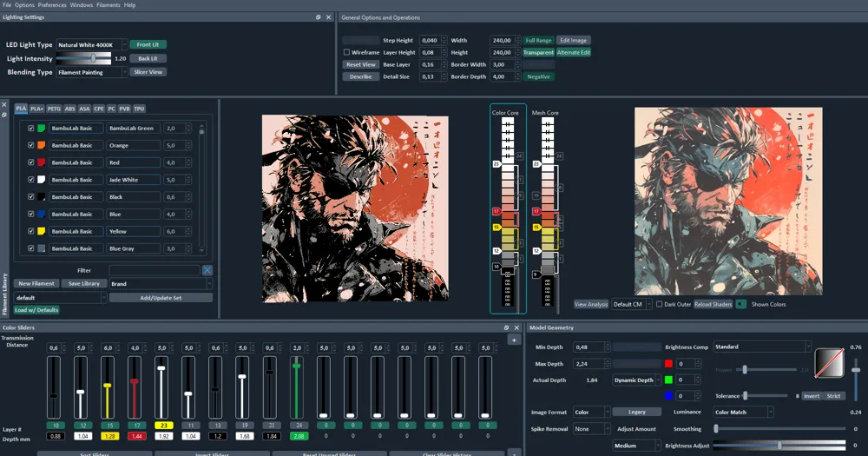868x456 pixels.
Task: Click the blue filament color swatch
Action: 41,214
